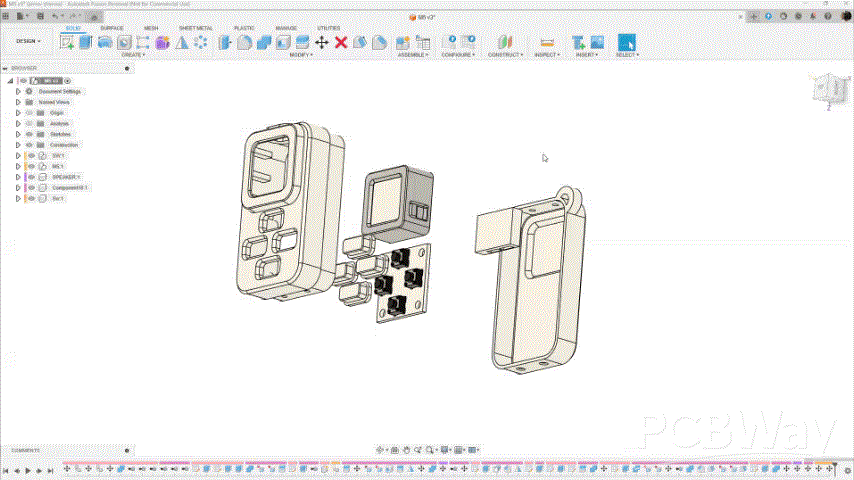The height and width of the screenshot is (480, 854).
Task: Open the DESIGN workspace dropdown
Action: 26,41
